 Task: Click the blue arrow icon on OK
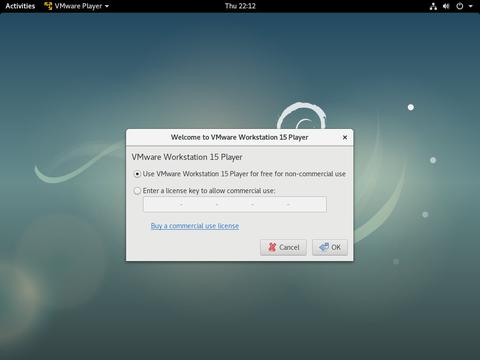(x=324, y=247)
